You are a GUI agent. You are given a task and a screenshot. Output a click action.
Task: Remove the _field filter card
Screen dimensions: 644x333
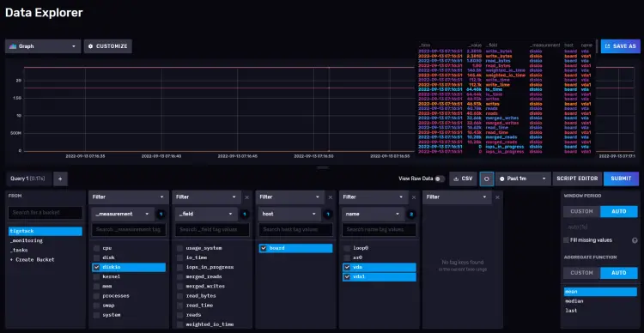point(246,197)
